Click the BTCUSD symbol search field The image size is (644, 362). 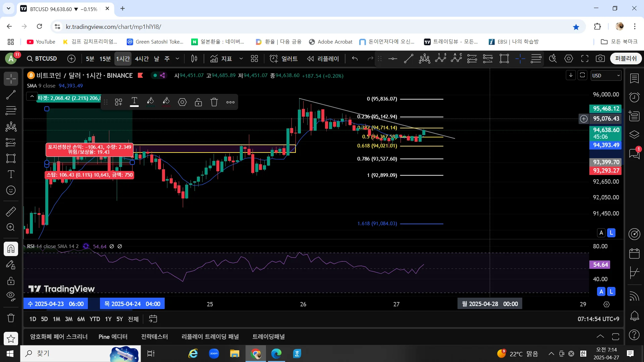tap(42, 59)
